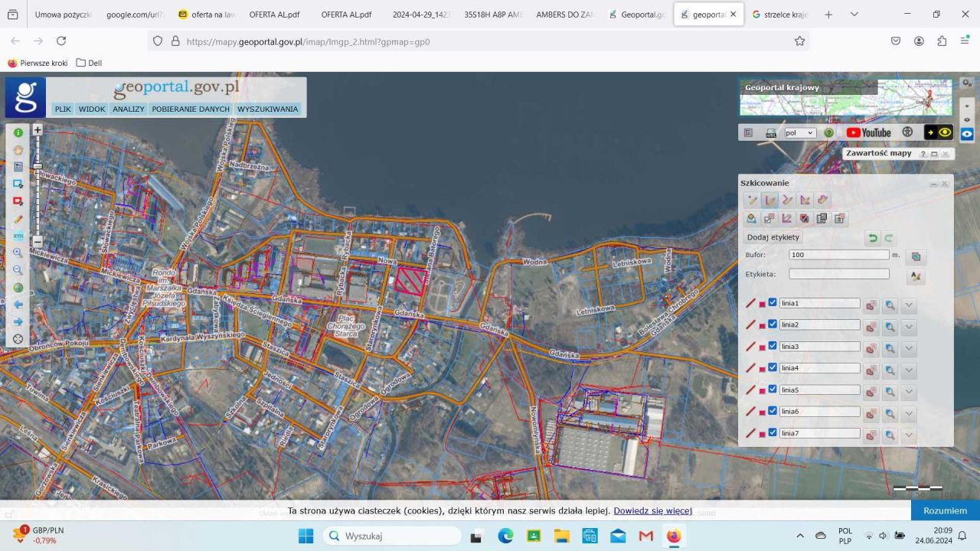
Task: Click the undo arrow in Szkicowanie panel
Action: click(x=873, y=238)
